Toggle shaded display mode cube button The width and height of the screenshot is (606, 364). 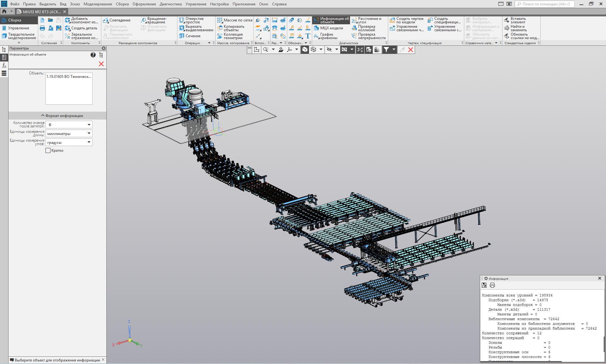tap(305, 50)
